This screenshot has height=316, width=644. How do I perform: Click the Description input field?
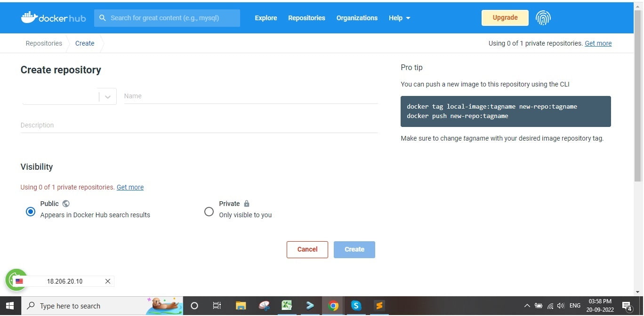coord(200,125)
